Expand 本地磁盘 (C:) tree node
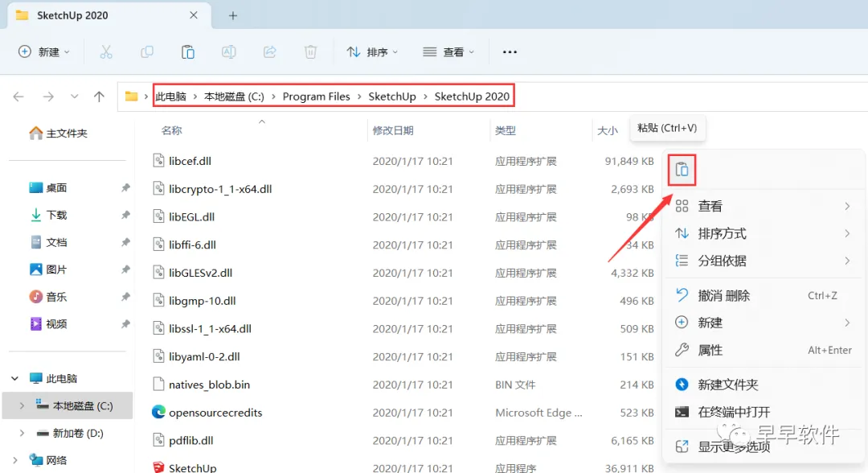Image resolution: width=868 pixels, height=473 pixels. (x=22, y=406)
